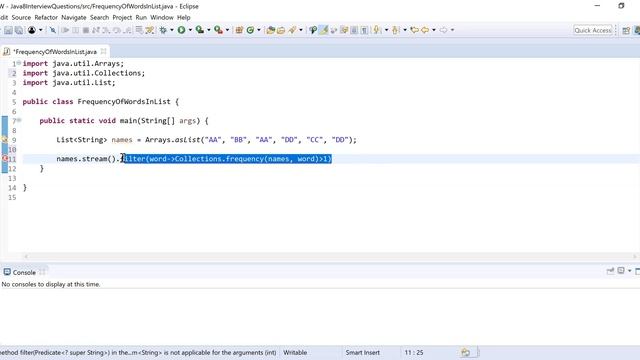The width and height of the screenshot is (640, 360).
Task: Open the New Java Class dropdown arrow
Action: 259,30
